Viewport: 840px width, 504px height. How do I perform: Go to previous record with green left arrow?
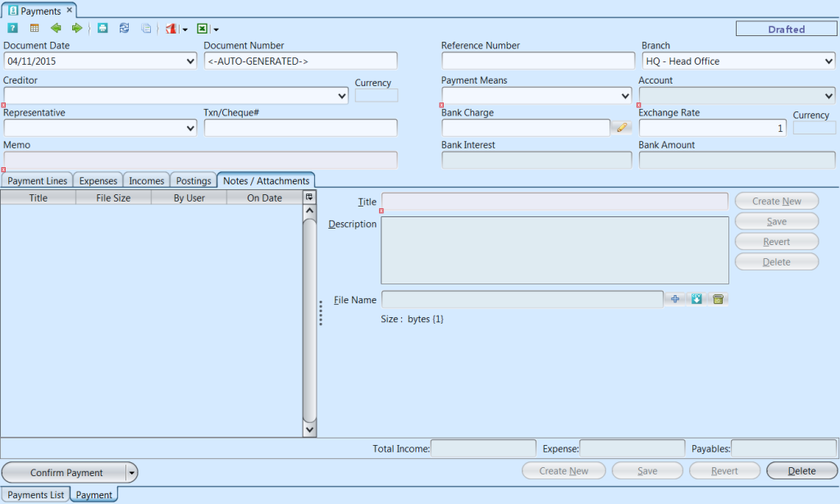pyautogui.click(x=56, y=29)
